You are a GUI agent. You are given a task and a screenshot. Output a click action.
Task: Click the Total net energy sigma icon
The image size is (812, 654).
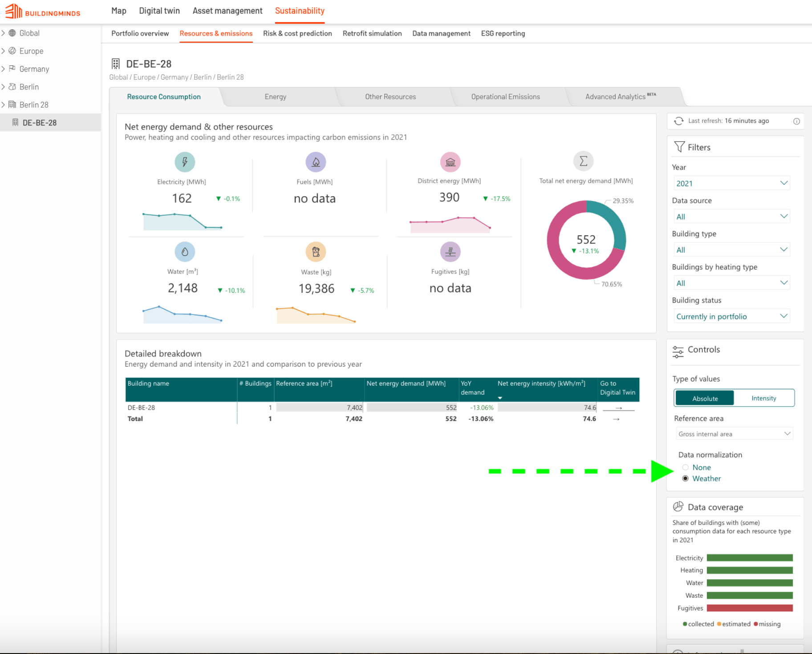583,161
